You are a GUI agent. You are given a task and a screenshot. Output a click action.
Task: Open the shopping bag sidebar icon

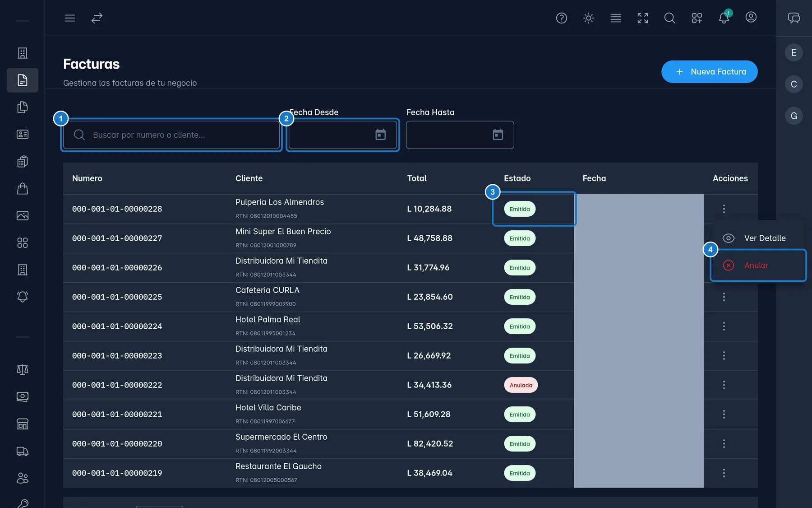(x=23, y=188)
